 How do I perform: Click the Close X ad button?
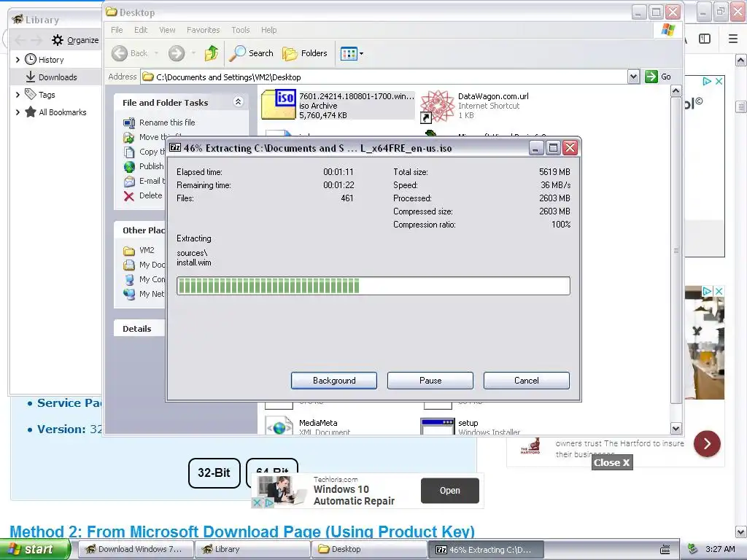coord(612,462)
